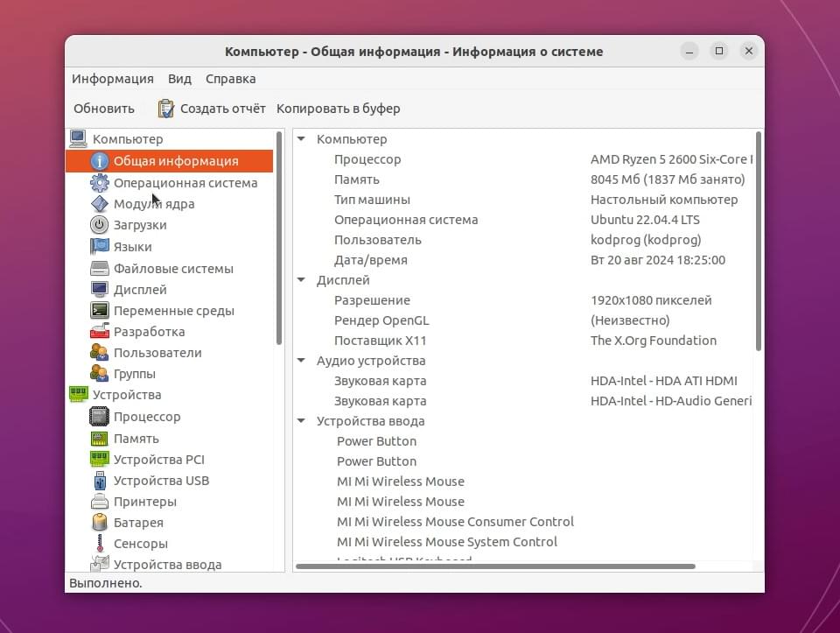This screenshot has height=633, width=840.
Task: Maximize the system information window
Action: [x=719, y=51]
